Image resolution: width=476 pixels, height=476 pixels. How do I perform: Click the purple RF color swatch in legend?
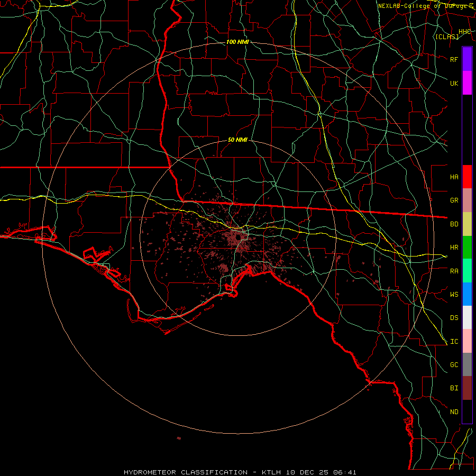[x=467, y=59]
